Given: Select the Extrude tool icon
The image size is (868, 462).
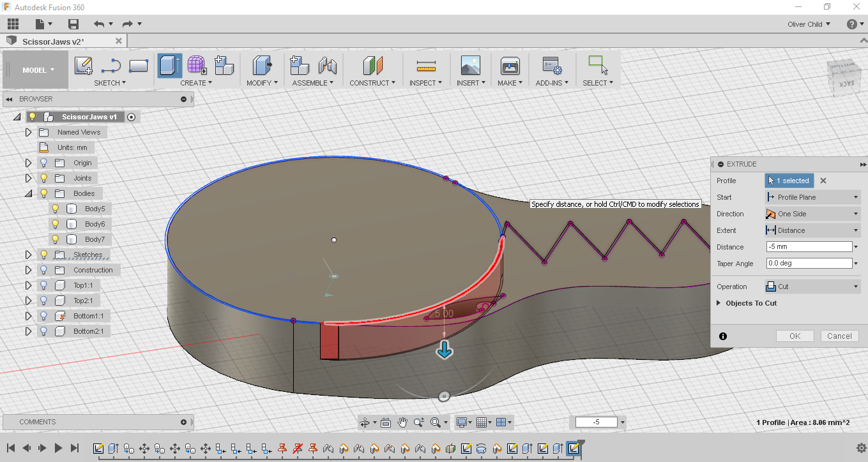Looking at the screenshot, I should tap(169, 66).
